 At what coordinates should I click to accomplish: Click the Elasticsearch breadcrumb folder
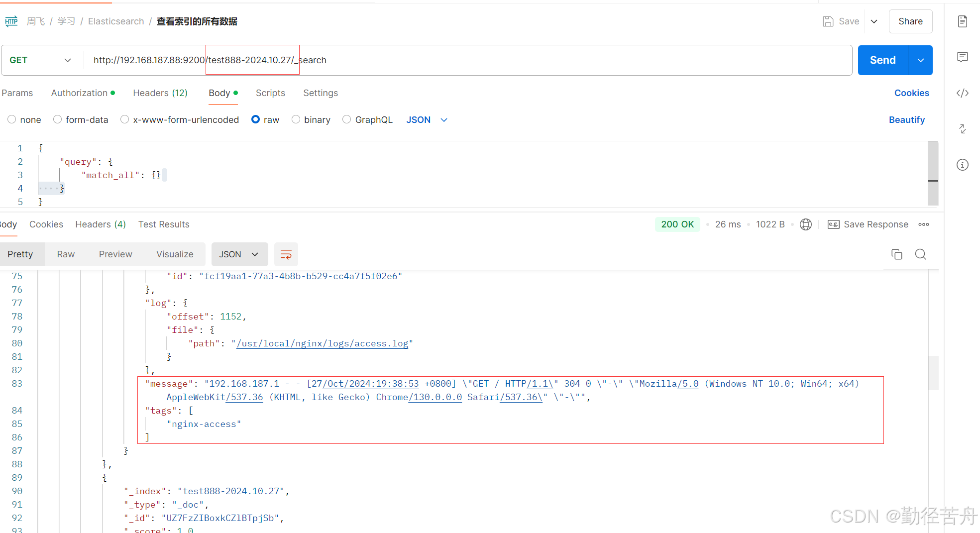[116, 21]
